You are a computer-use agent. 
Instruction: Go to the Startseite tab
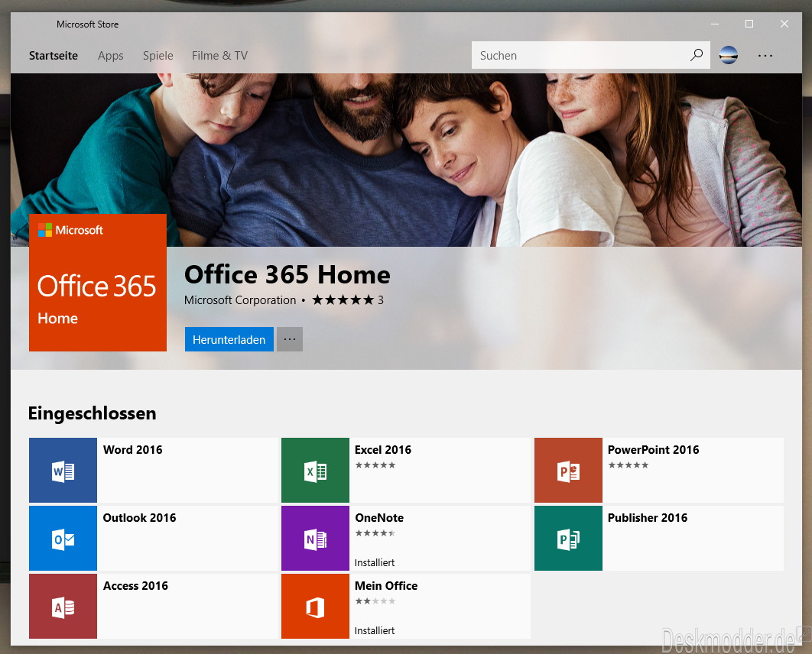pyautogui.click(x=54, y=55)
